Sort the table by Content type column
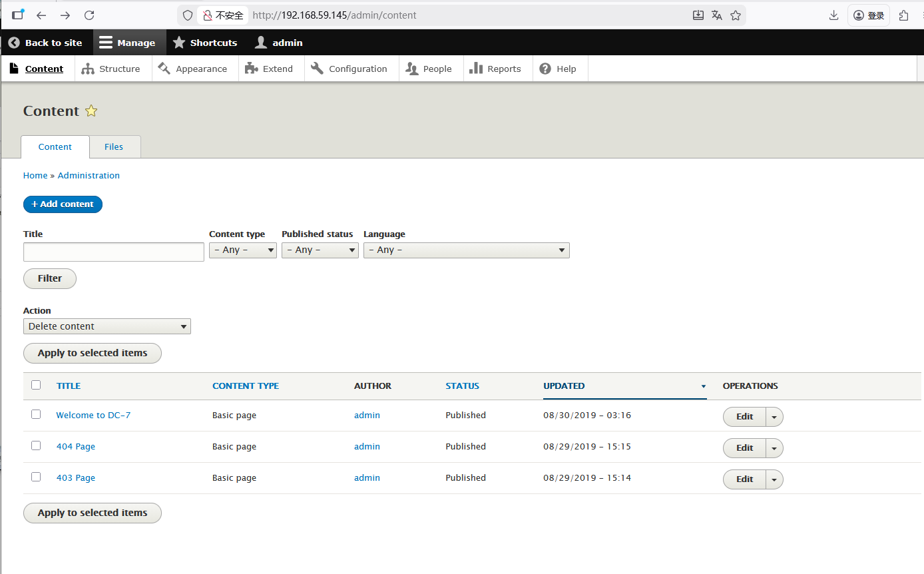The height and width of the screenshot is (574, 924). [x=246, y=386]
